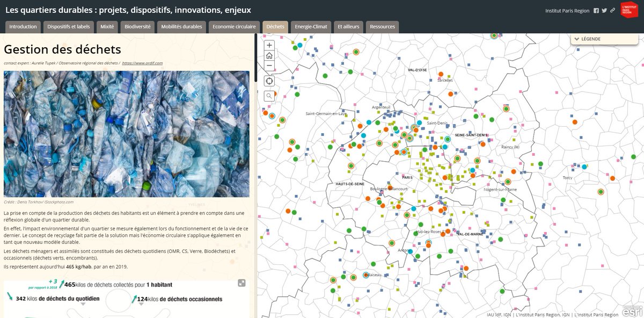Activate the locate-me map button
Screen dimensions: 644x318
pos(269,81)
